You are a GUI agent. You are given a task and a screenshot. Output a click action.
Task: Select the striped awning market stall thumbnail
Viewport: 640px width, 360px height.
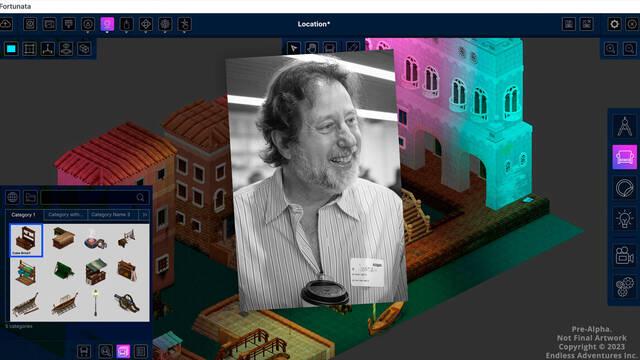point(96,271)
